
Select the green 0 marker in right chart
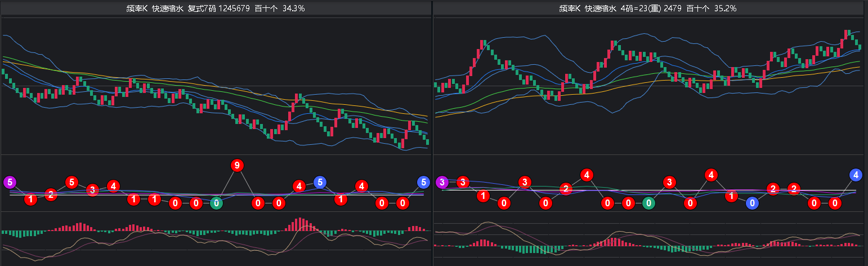coord(649,203)
